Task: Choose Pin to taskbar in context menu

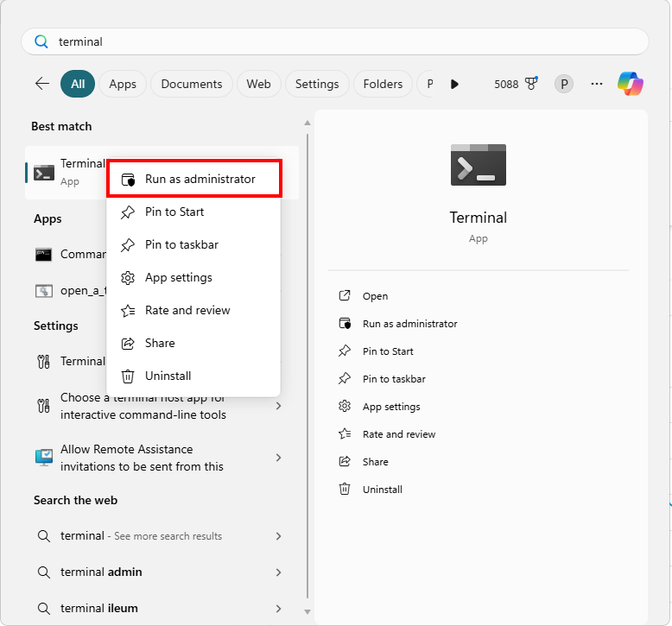Action: (181, 244)
